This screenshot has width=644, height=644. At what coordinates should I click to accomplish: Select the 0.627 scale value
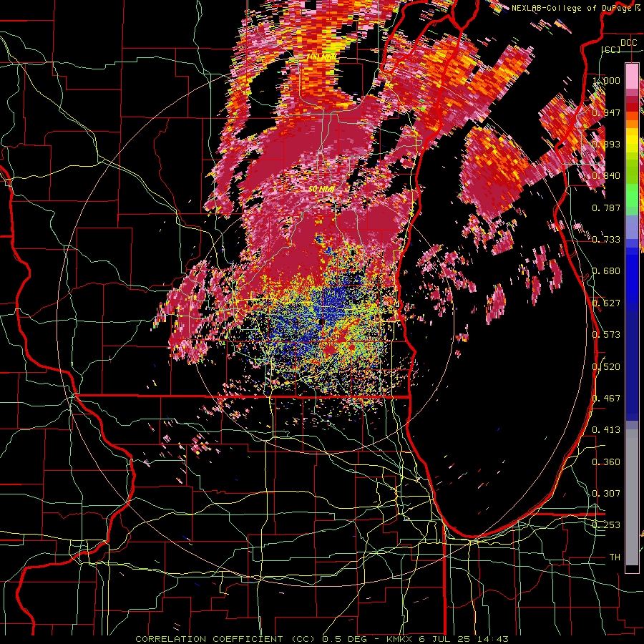606,303
